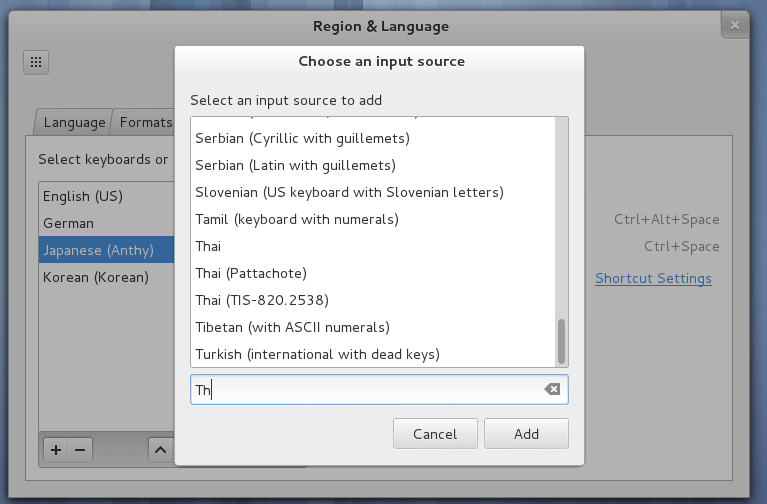
Task: Add a new input source with plus
Action: point(56,450)
